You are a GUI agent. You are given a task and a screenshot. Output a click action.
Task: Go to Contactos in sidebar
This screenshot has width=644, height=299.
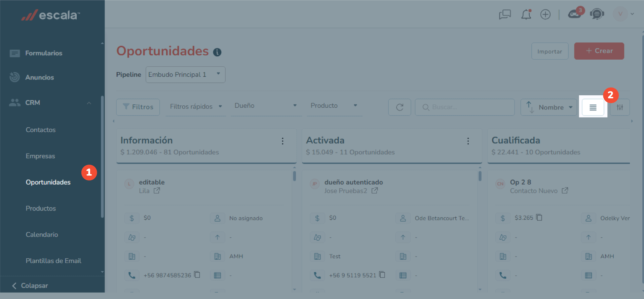pos(41,130)
